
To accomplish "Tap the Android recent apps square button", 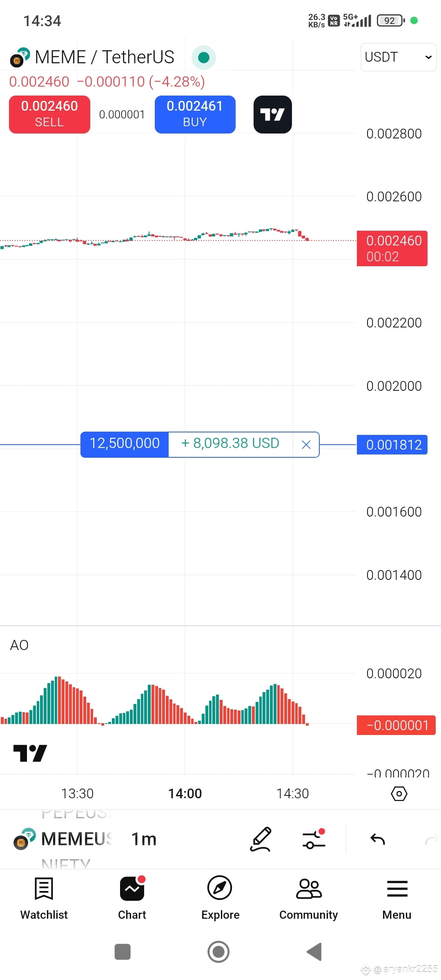I will tap(122, 952).
